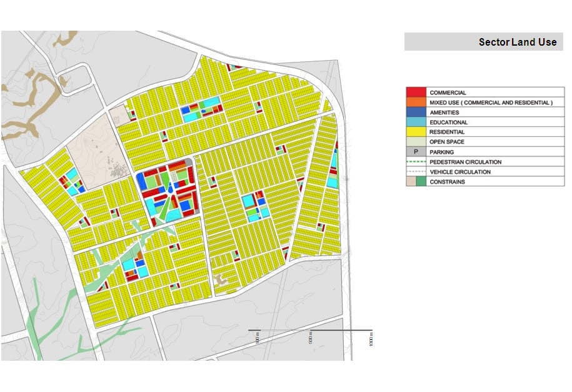This screenshot has width=572, height=392.
Task: Click the beige and green Constrains swatch
Action: [416, 181]
